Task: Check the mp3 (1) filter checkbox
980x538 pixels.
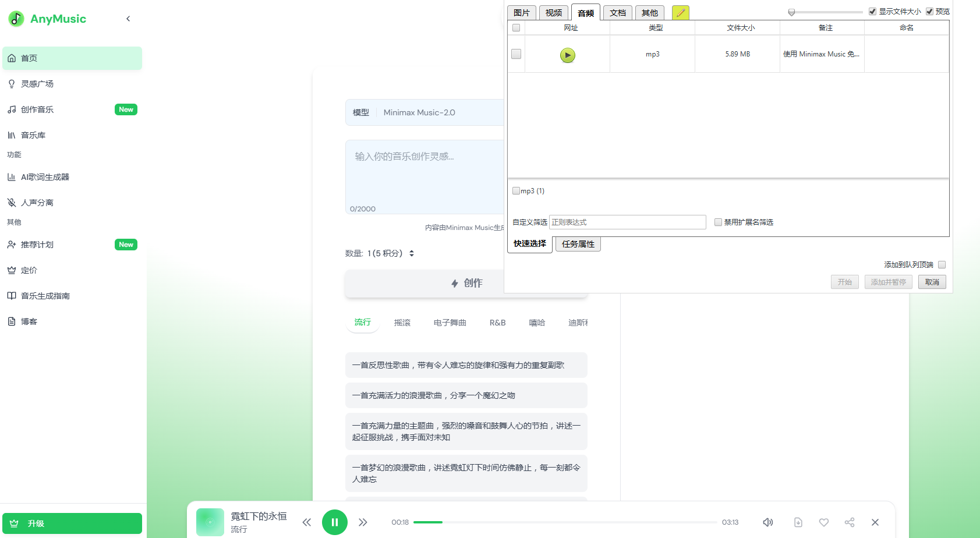Action: [516, 191]
